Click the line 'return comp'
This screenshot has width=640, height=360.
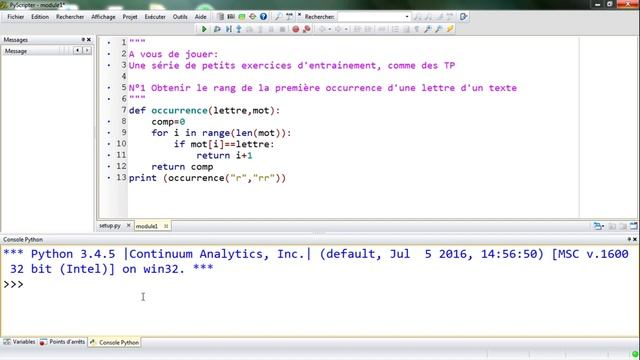(x=182, y=167)
